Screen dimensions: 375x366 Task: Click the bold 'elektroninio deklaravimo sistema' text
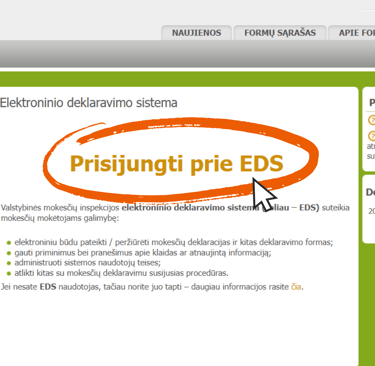[190, 208]
